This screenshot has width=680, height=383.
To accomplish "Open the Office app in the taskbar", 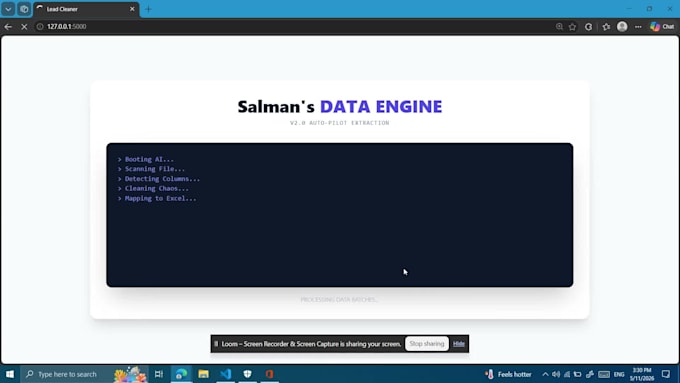I will (270, 374).
